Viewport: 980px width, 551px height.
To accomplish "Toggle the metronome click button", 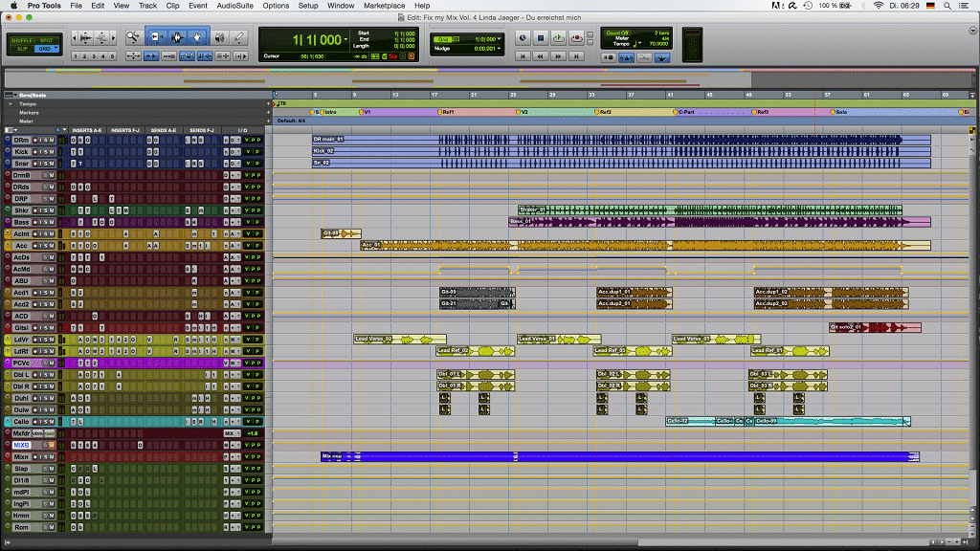I will pyautogui.click(x=626, y=57).
